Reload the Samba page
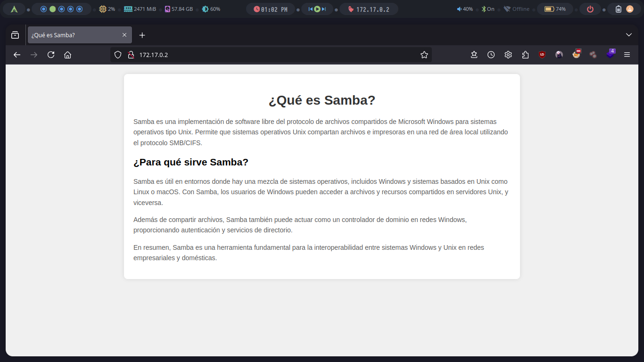The width and height of the screenshot is (644, 362). click(x=51, y=55)
